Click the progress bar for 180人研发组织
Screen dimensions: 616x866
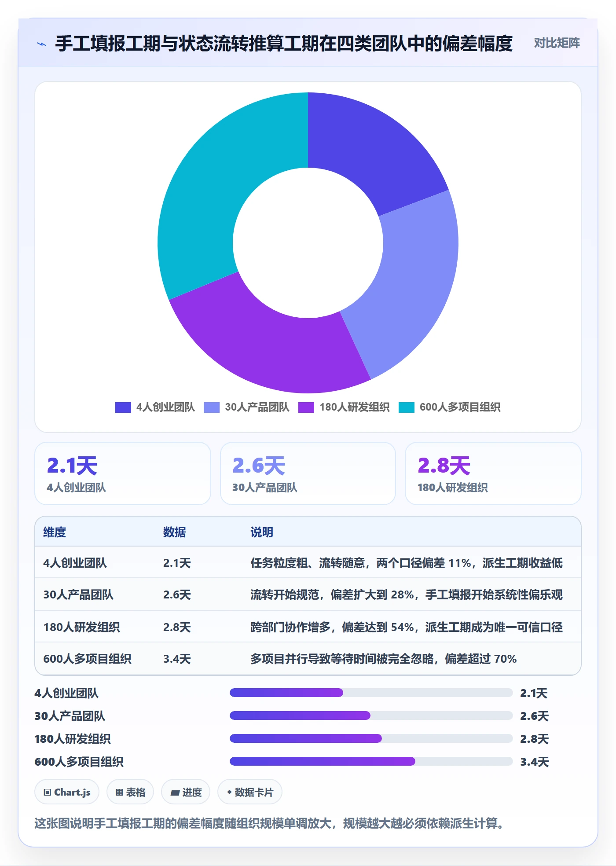coord(371,738)
